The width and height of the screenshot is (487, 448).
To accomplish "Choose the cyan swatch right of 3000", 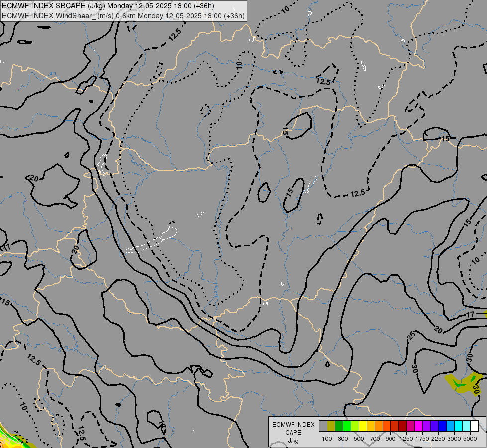I will (x=458, y=426).
